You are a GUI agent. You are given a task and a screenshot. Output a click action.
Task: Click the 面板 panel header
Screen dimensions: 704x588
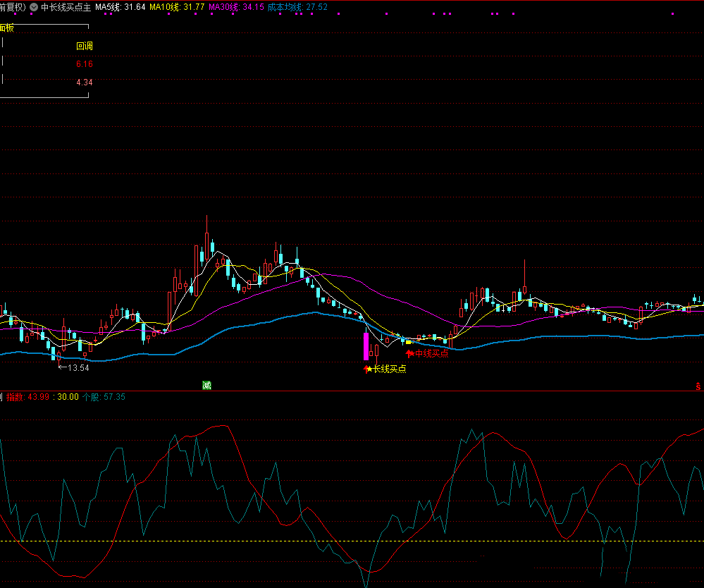(x=6, y=28)
